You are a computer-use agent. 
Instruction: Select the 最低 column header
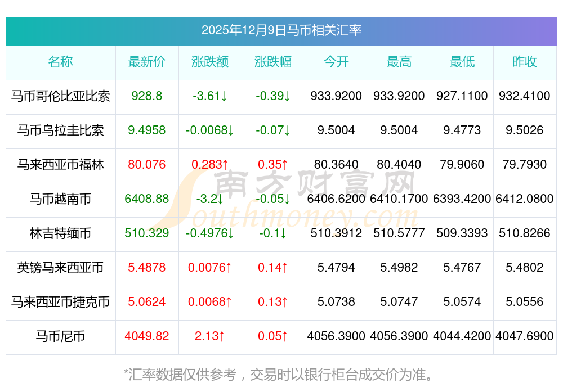(462, 62)
